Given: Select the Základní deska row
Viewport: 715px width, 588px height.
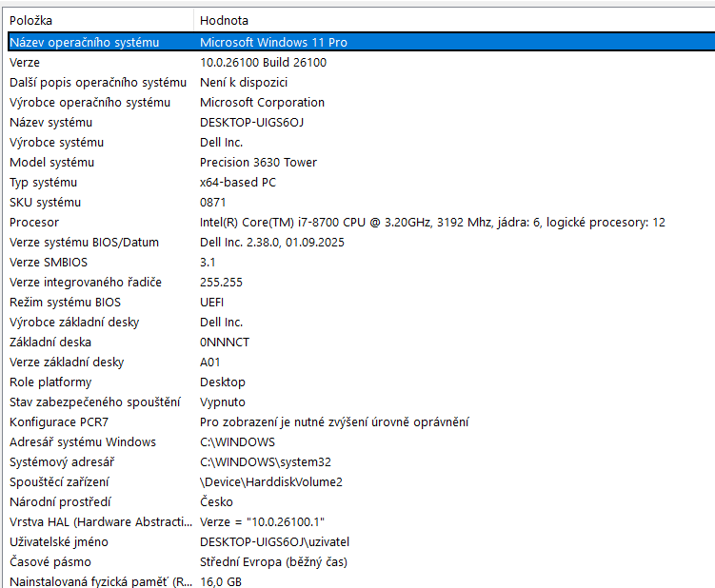Looking at the screenshot, I should pyautogui.click(x=361, y=343).
